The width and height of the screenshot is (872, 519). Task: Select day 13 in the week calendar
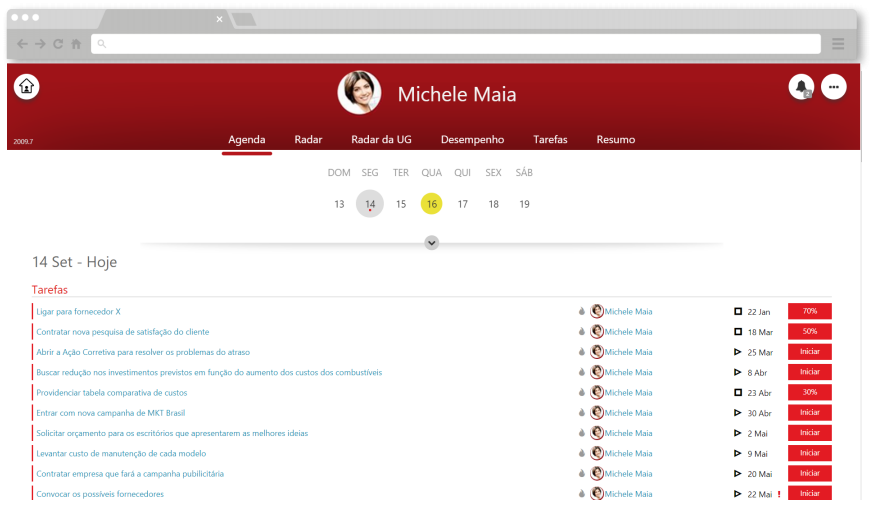339,204
